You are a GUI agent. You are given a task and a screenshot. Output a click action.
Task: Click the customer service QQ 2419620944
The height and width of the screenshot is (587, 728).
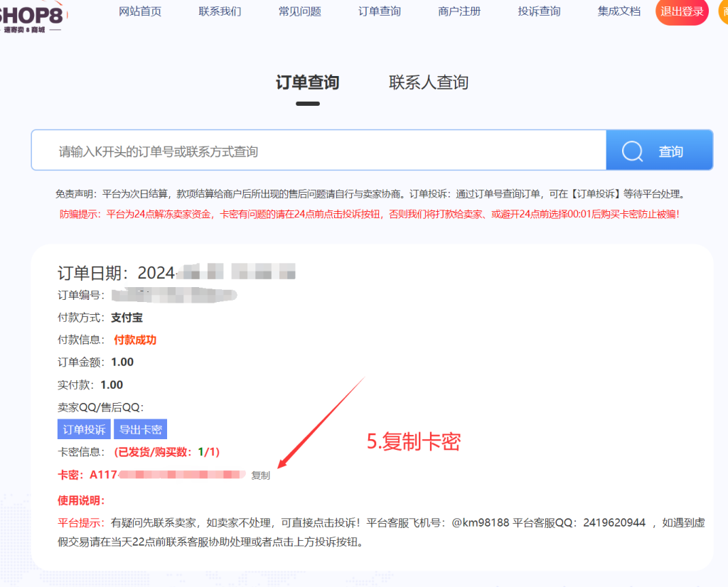[x=614, y=523]
